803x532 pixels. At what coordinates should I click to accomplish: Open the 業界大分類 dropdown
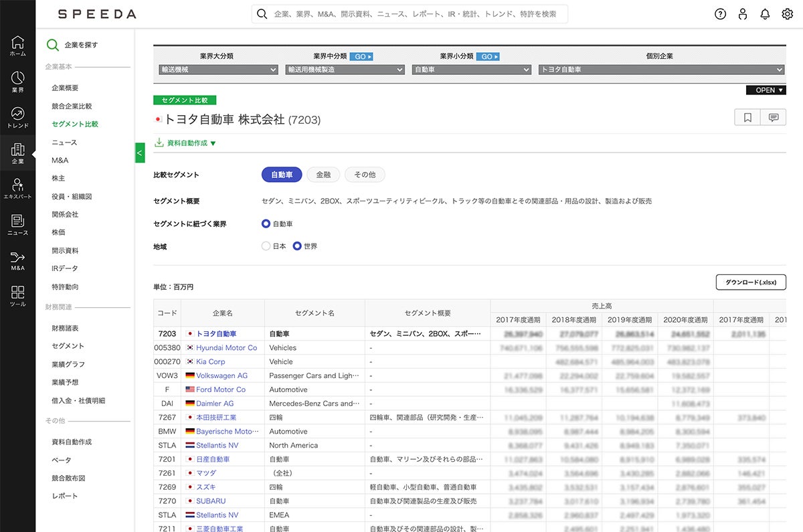point(218,70)
